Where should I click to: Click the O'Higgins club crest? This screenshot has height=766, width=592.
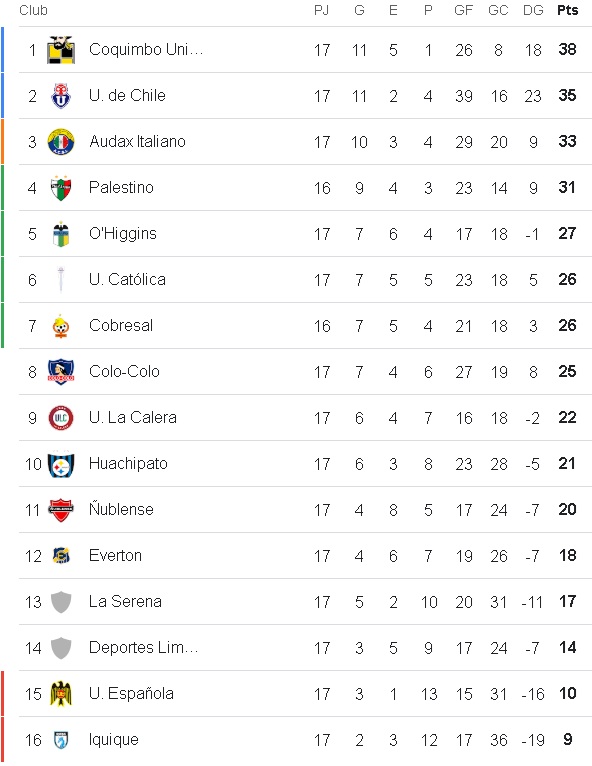[x=61, y=234]
